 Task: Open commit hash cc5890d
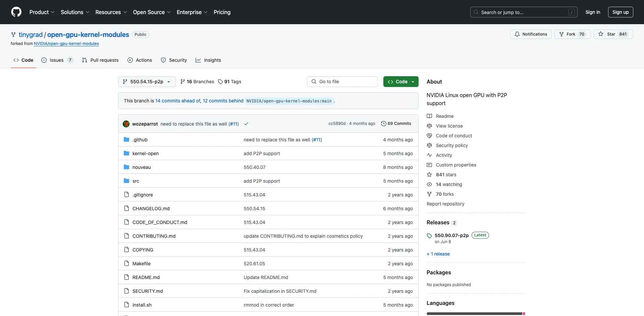click(x=337, y=124)
